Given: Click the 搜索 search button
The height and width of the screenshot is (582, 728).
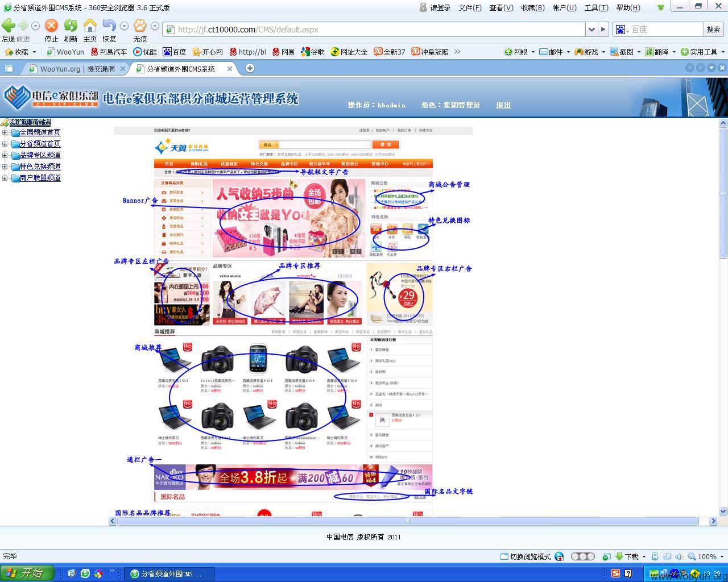Looking at the screenshot, I should (x=713, y=30).
